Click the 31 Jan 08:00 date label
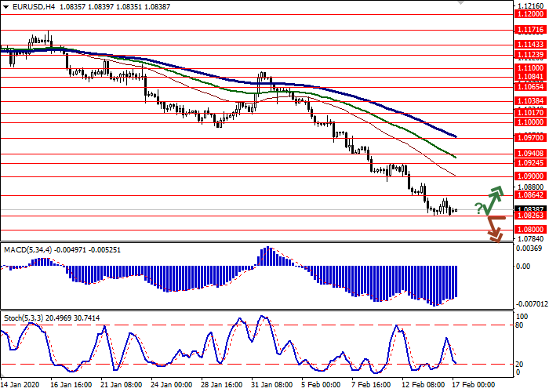The height and width of the screenshot is (392, 549). click(x=274, y=386)
